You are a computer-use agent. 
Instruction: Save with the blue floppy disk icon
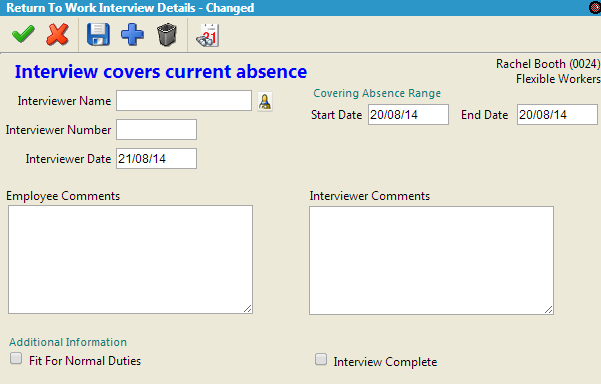[98, 34]
